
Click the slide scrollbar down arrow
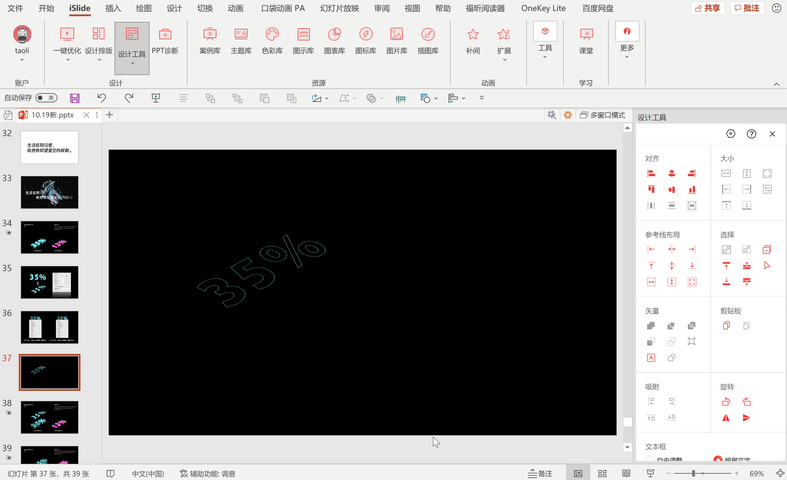coord(627,447)
